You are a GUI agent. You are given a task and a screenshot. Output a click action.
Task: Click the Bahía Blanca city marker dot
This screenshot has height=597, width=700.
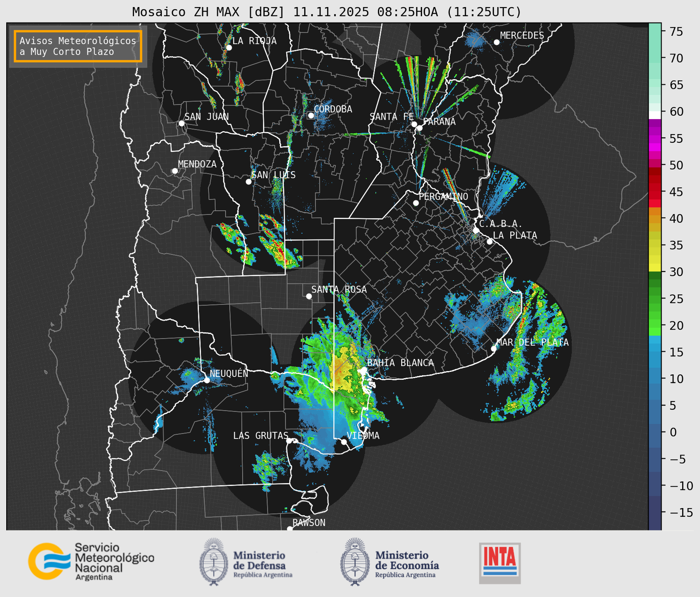pyautogui.click(x=363, y=369)
